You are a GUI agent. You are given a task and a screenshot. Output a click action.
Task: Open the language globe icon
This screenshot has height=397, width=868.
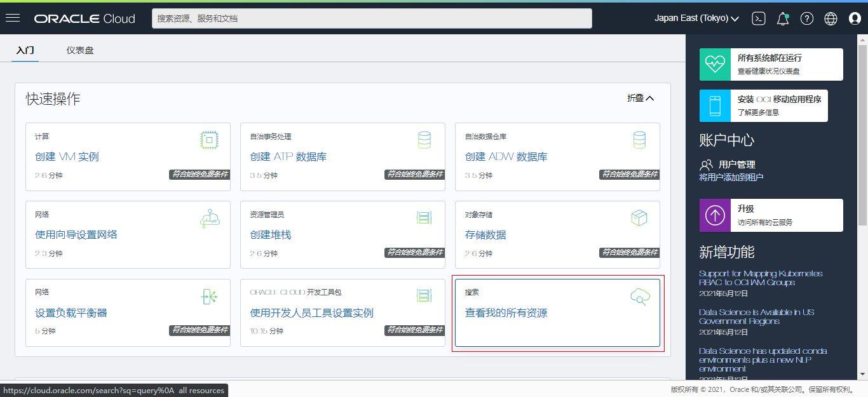tap(831, 18)
